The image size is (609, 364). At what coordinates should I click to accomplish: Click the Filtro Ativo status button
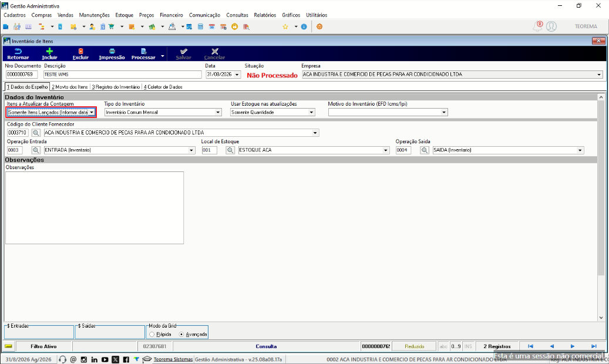coord(43,346)
